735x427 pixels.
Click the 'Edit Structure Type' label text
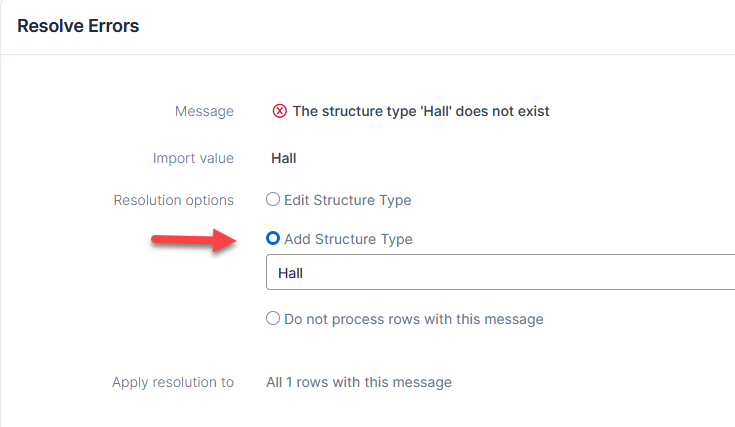(347, 200)
